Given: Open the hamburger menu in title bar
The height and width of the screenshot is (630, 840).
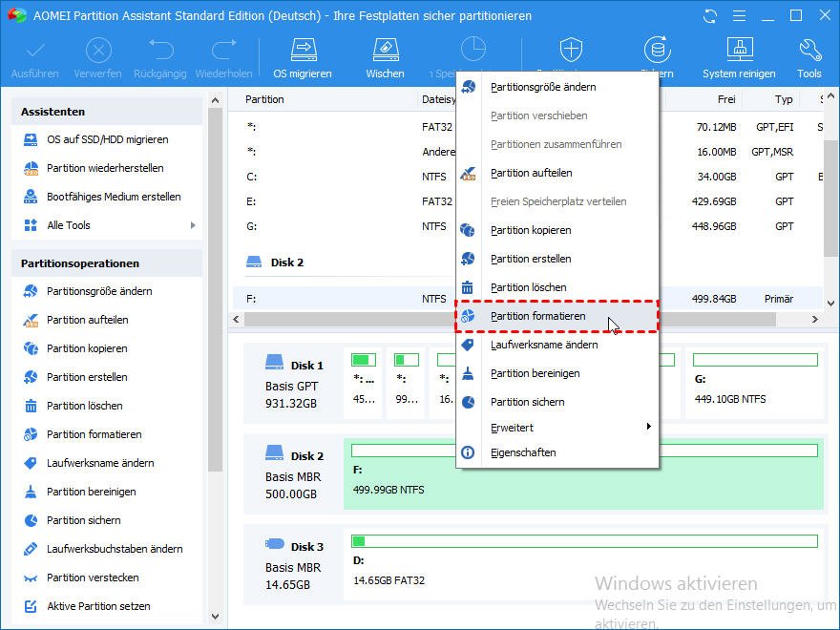Looking at the screenshot, I should coord(739,16).
